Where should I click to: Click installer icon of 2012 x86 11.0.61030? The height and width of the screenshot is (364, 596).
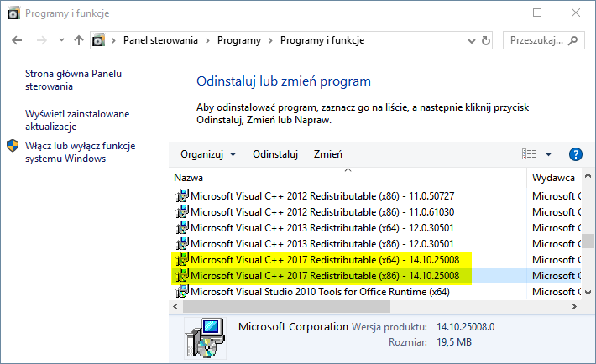[182, 211]
